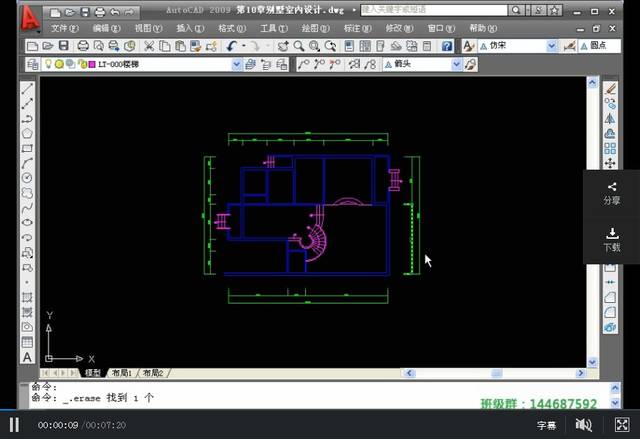Click the Copy Object tool in modify toolbar
This screenshot has height=439, width=640.
pos(610,104)
